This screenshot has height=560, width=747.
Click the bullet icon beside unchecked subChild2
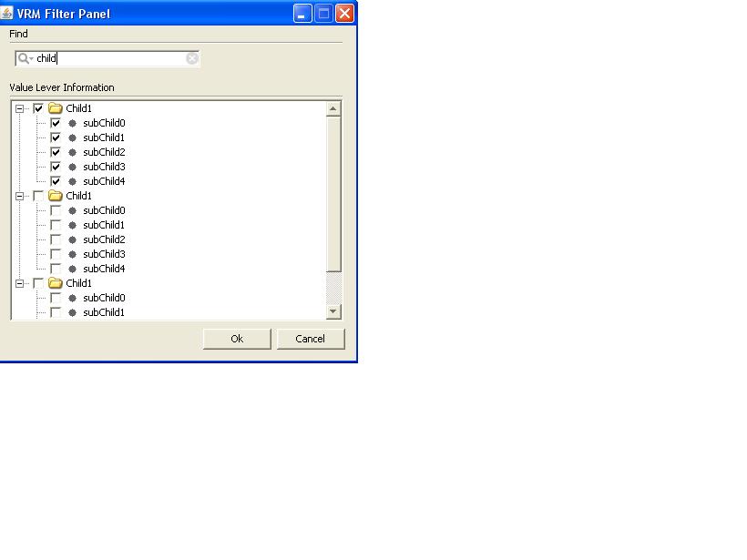click(72, 239)
